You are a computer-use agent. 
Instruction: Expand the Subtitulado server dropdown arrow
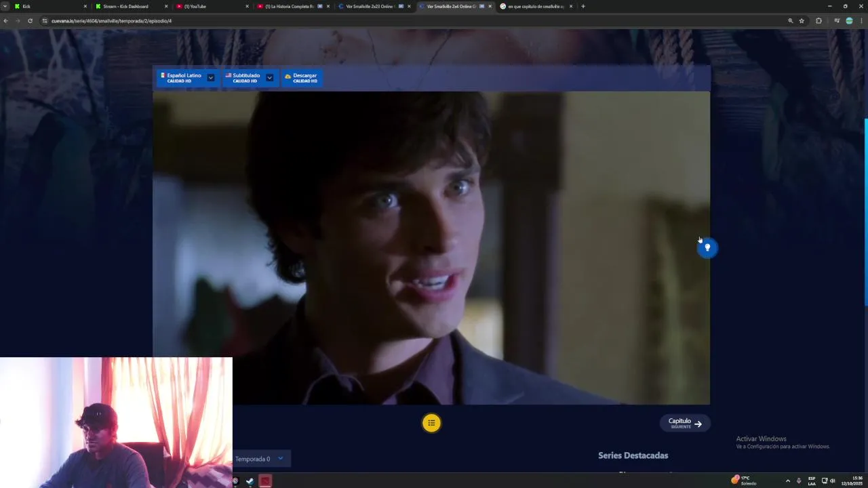[270, 78]
